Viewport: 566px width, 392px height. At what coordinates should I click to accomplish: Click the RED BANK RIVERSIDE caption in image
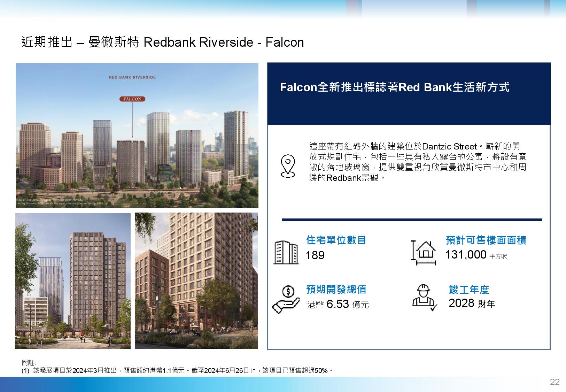(x=132, y=77)
